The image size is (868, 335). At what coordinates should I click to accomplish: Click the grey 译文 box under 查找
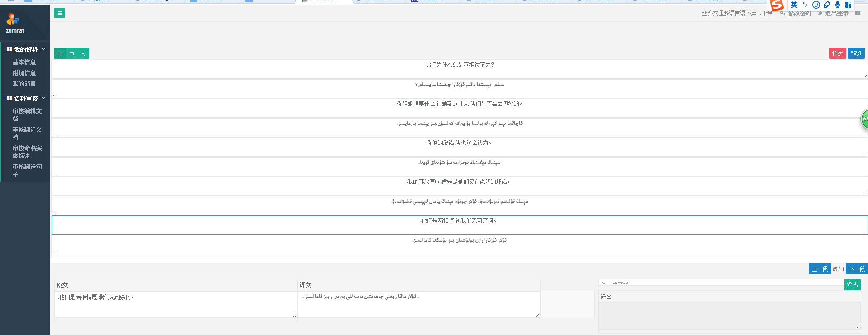click(729, 316)
